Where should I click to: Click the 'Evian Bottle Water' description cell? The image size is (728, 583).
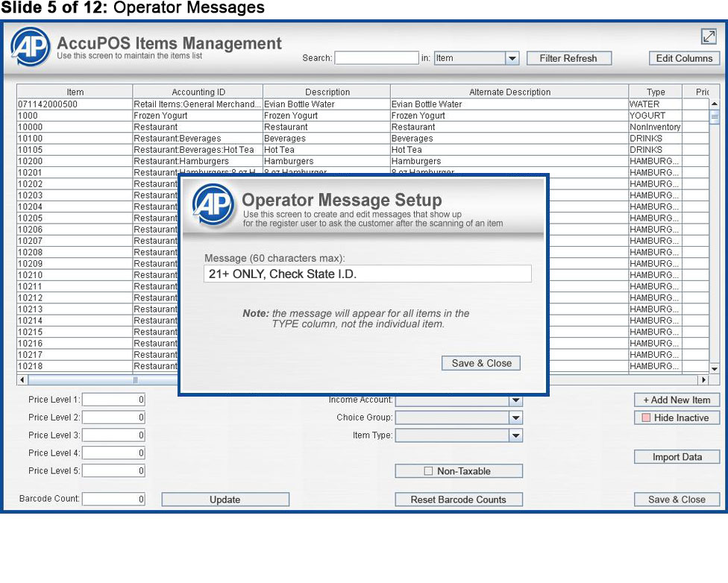click(327, 104)
